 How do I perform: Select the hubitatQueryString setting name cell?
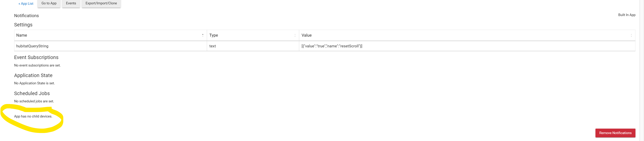pos(111,46)
